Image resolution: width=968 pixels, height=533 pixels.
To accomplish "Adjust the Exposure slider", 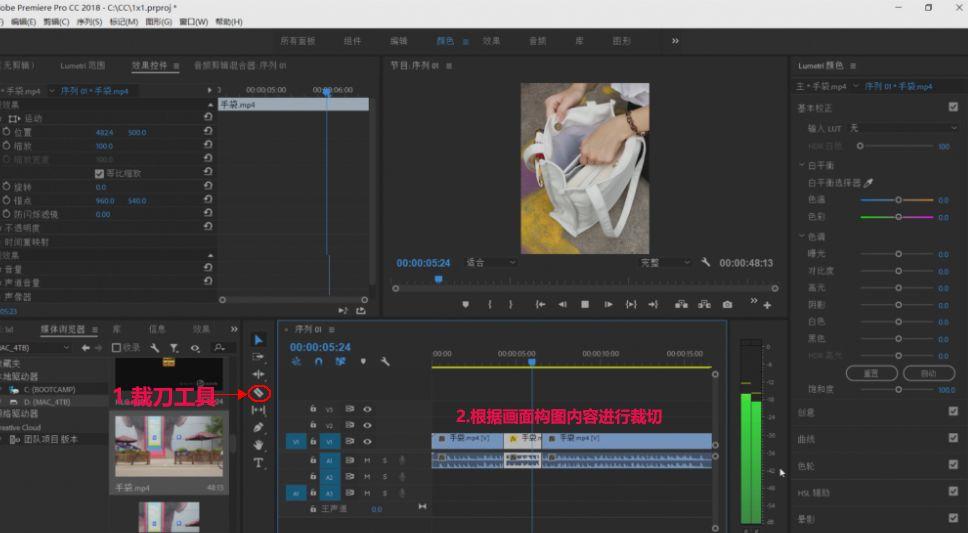I will [x=898, y=254].
